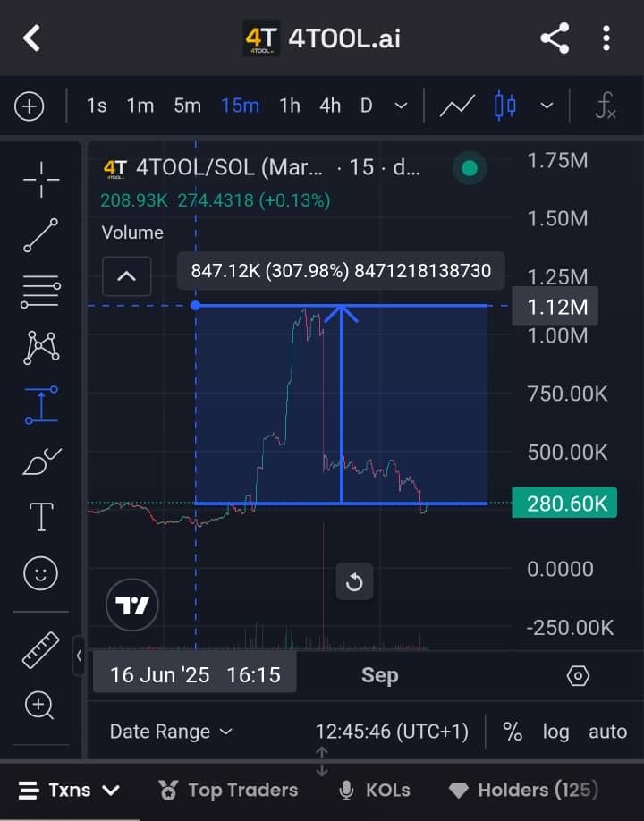Open chart settings hexagon icon

point(578,676)
